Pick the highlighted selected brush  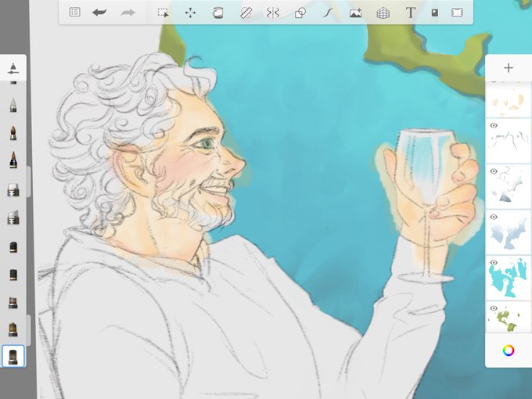pyautogui.click(x=13, y=356)
